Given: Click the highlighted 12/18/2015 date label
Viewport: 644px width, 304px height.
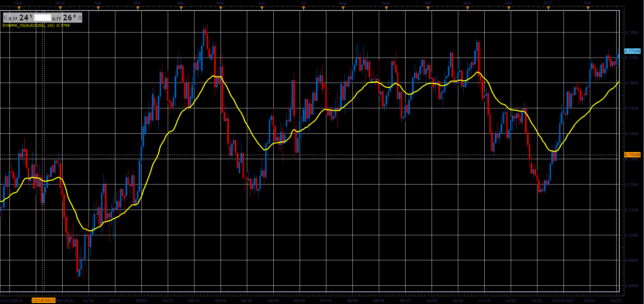Looking at the screenshot, I should [43, 300].
